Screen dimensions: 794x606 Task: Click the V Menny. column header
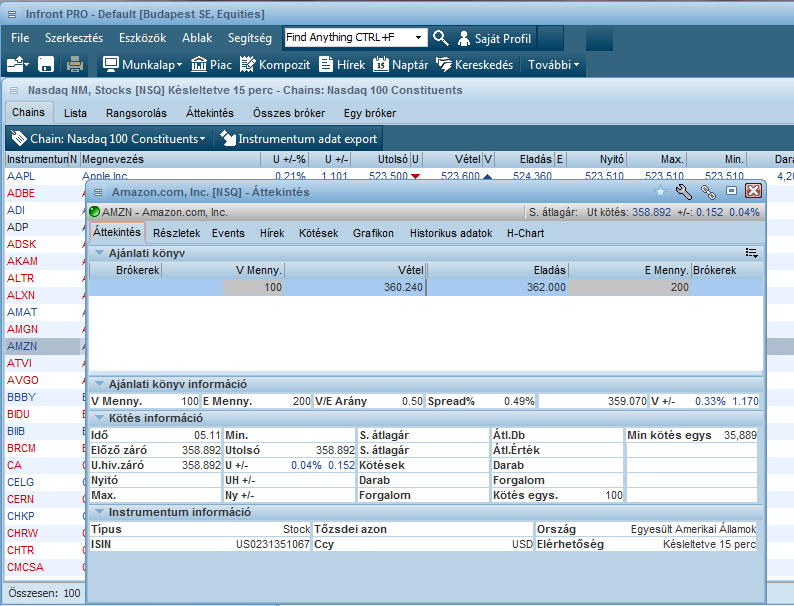pos(223,270)
